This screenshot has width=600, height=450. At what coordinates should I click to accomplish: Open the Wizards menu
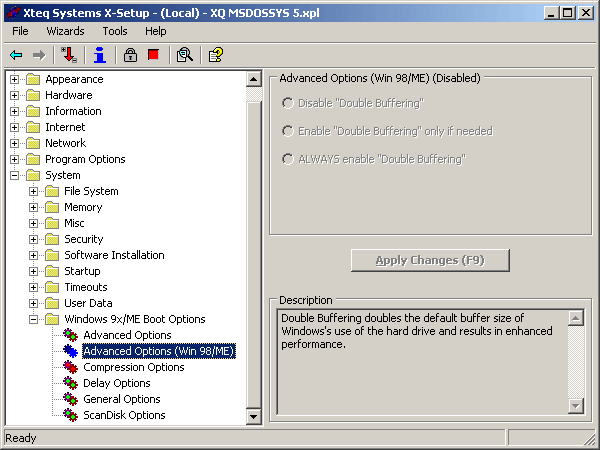tap(65, 31)
